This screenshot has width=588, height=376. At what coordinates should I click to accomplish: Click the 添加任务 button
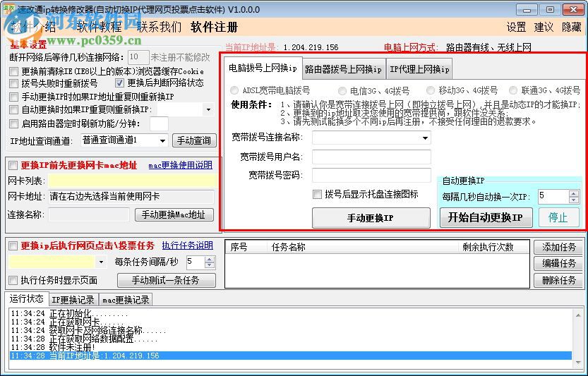(558, 247)
